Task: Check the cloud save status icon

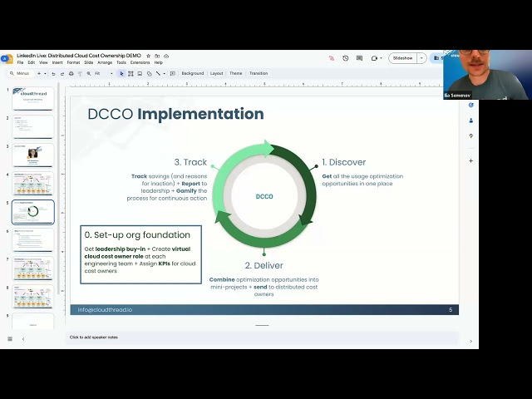Action: pyautogui.click(x=166, y=56)
